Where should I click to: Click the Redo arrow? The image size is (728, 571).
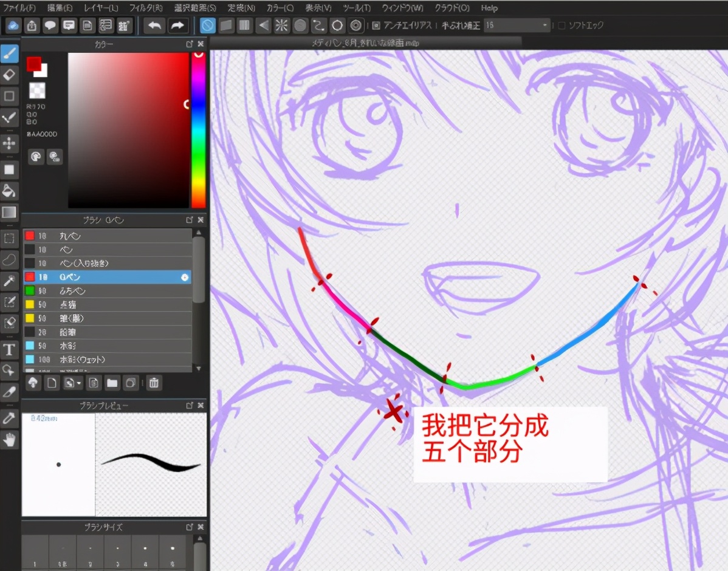[178, 26]
